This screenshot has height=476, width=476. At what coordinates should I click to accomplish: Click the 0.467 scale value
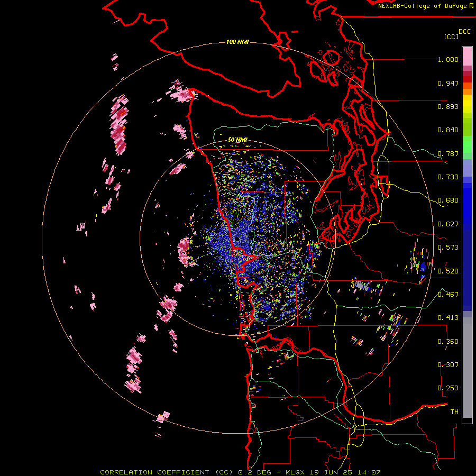(448, 295)
